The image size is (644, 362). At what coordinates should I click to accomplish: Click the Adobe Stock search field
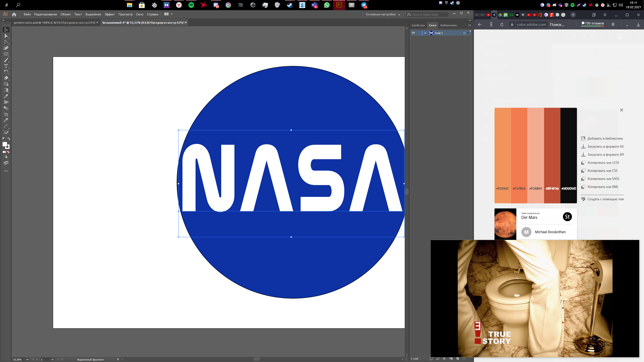coord(427,15)
